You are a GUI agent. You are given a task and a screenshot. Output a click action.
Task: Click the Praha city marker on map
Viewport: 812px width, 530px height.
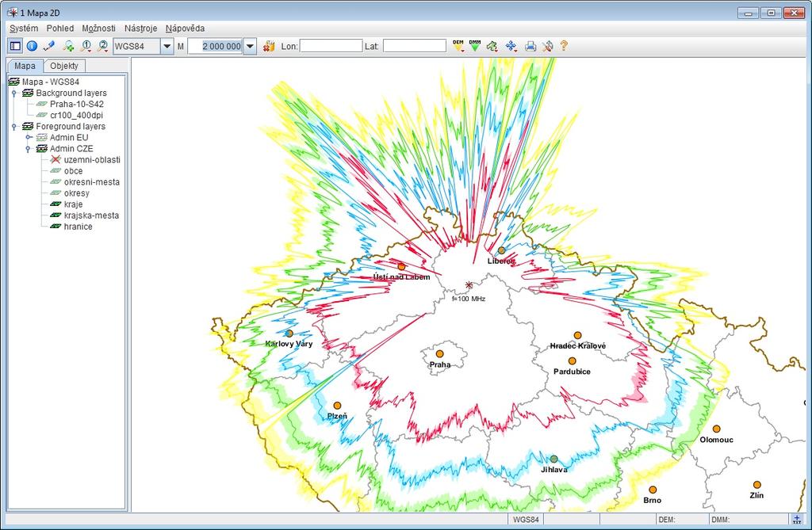[x=439, y=354]
